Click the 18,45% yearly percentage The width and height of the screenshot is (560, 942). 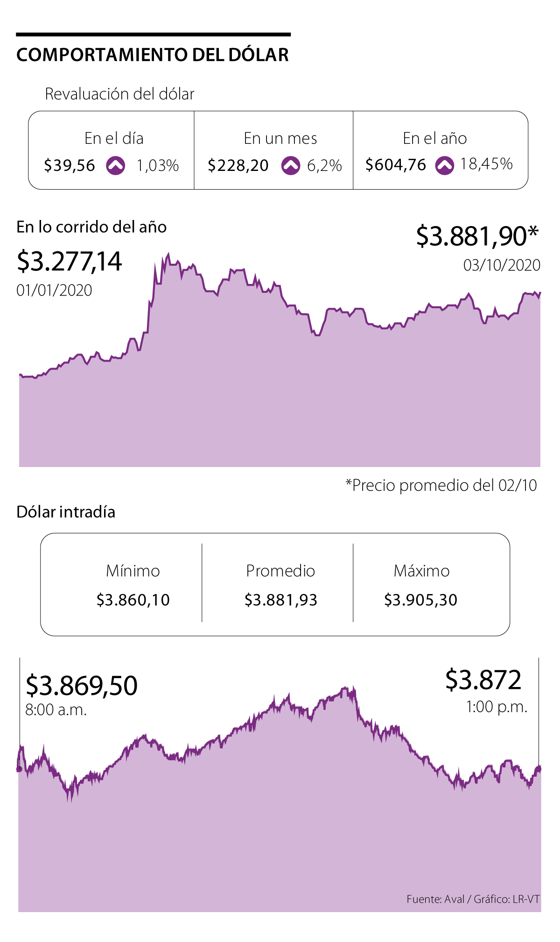(486, 164)
